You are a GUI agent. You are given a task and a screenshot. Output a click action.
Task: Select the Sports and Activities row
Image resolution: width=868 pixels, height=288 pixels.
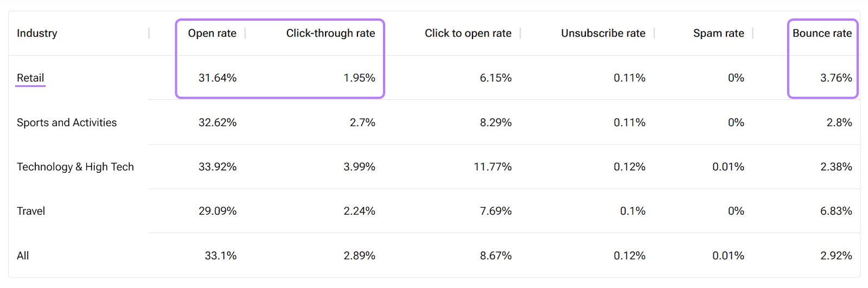[x=67, y=122]
